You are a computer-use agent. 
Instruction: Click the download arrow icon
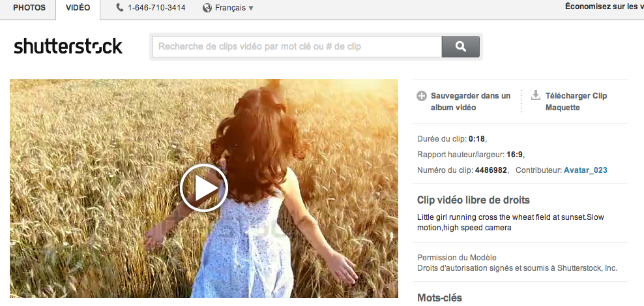click(536, 95)
